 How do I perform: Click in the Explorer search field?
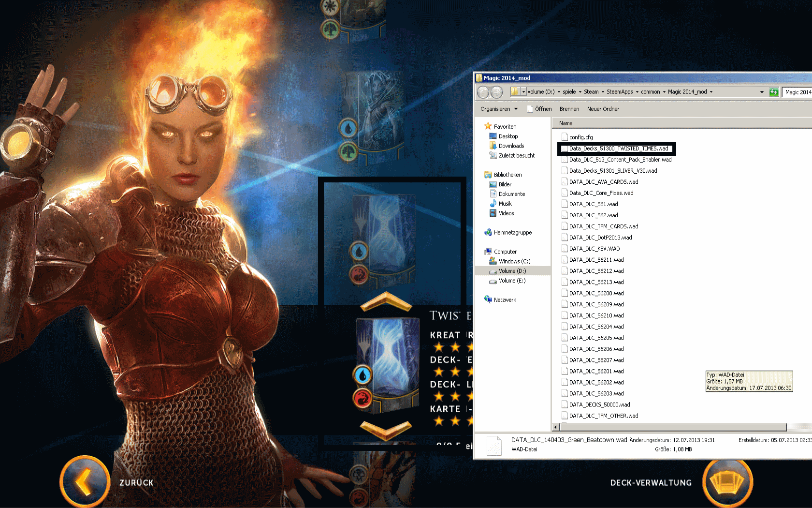(x=797, y=92)
